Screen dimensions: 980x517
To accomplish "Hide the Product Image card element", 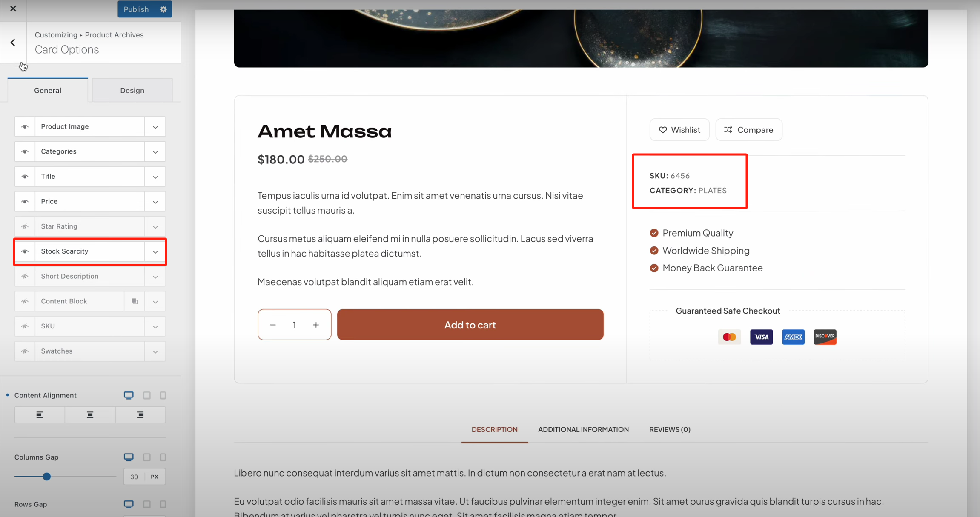I will click(x=25, y=127).
